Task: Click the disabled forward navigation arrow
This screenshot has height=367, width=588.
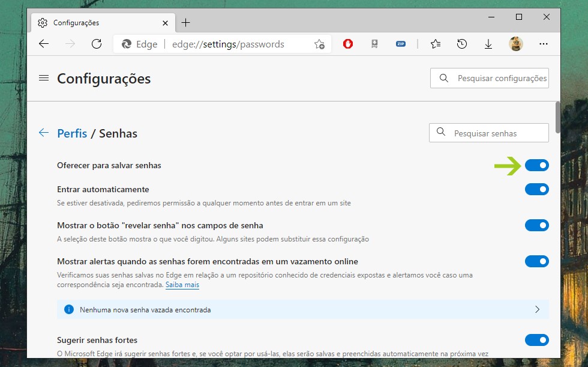Action: (x=70, y=44)
